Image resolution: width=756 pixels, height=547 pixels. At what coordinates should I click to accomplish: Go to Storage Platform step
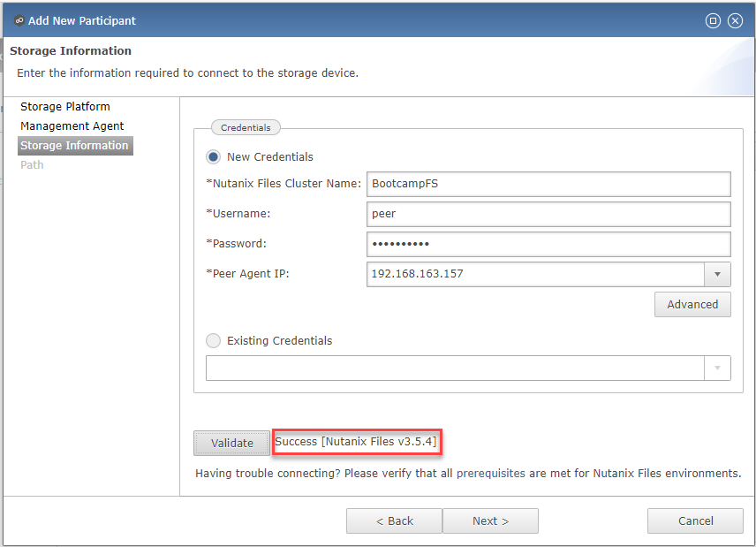(65, 107)
